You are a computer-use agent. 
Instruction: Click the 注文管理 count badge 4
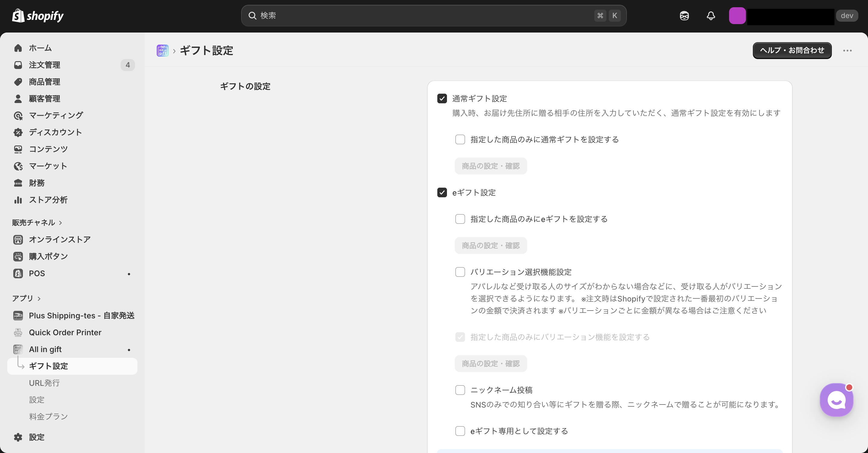[x=127, y=65]
